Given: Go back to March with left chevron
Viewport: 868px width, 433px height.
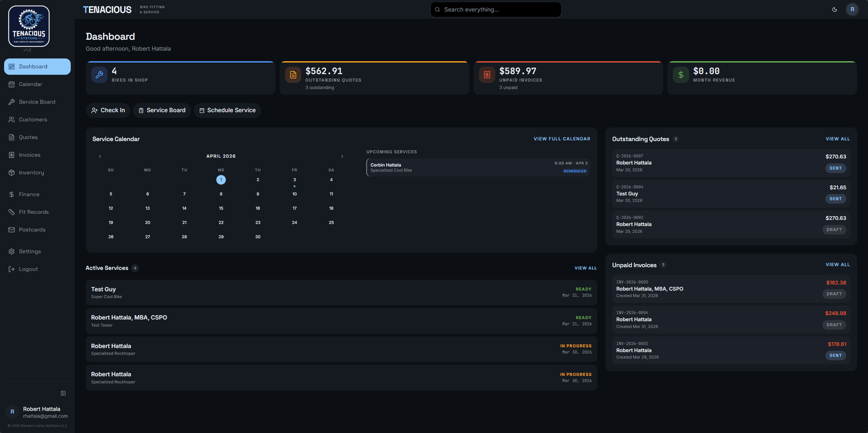Looking at the screenshot, I should 100,156.
